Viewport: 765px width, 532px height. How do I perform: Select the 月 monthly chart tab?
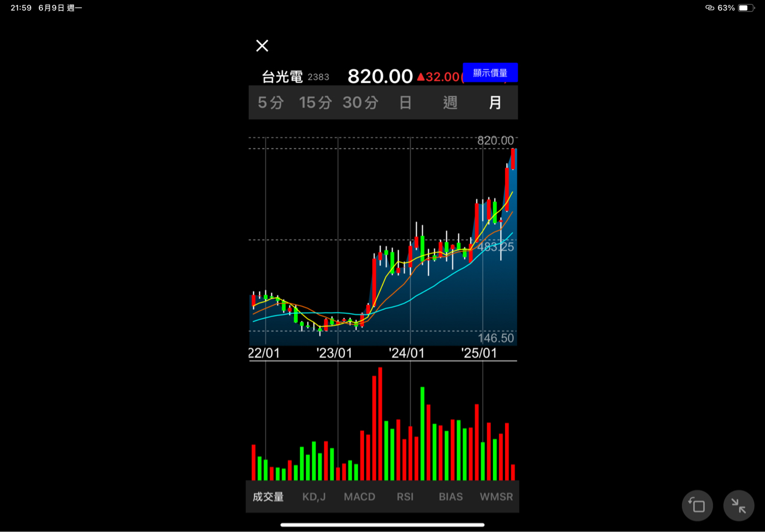tap(495, 103)
